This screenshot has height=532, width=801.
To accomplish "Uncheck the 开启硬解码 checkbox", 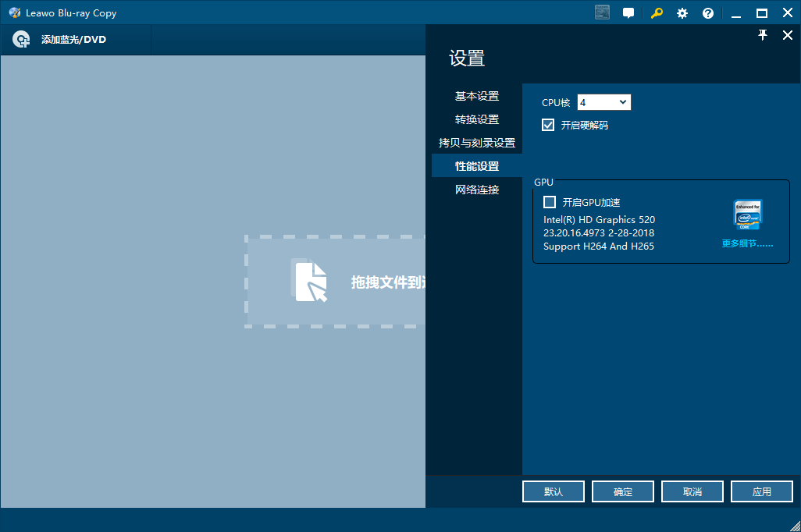I will tap(547, 125).
